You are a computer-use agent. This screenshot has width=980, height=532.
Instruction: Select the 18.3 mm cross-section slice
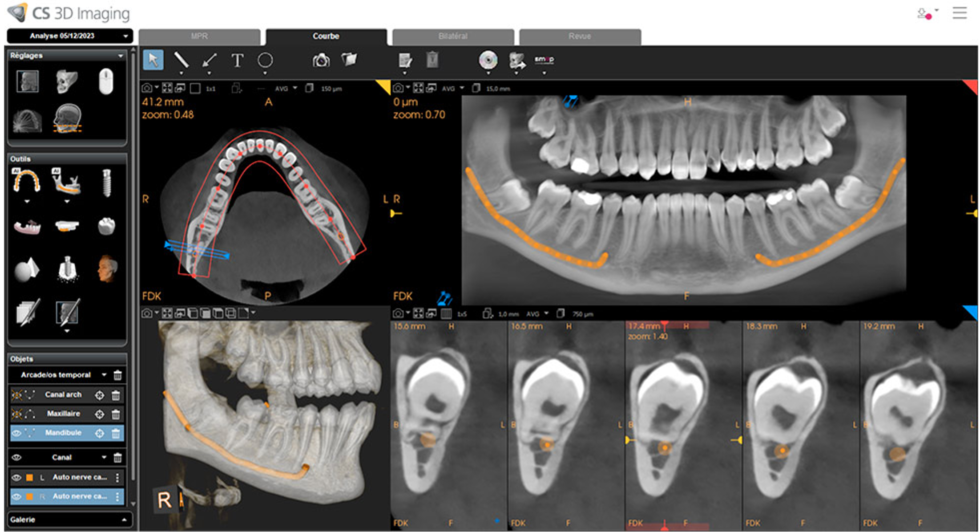pyautogui.click(x=801, y=425)
